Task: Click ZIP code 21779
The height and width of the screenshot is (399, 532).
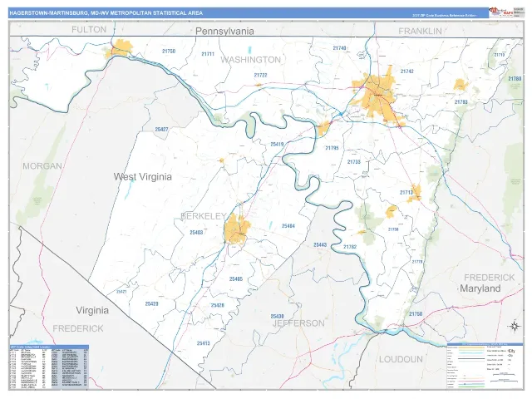Action: pyautogui.click(x=417, y=262)
